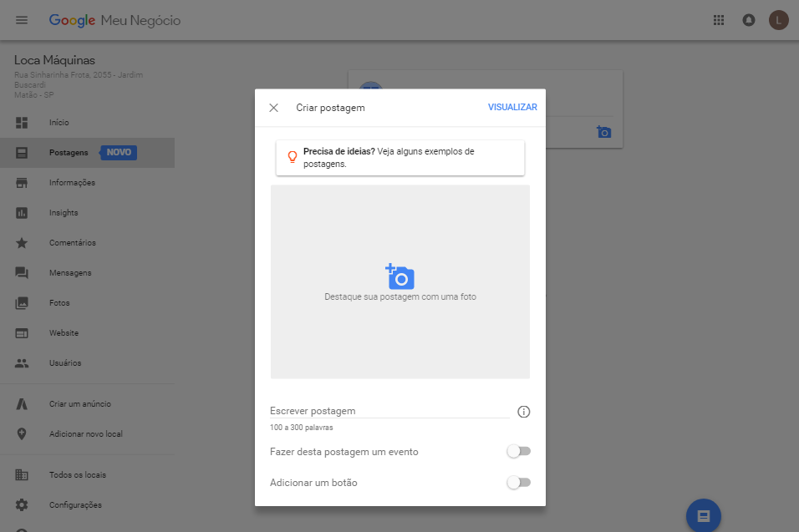Click the 100 a 300 palavras hint
799x532 pixels.
tap(302, 428)
